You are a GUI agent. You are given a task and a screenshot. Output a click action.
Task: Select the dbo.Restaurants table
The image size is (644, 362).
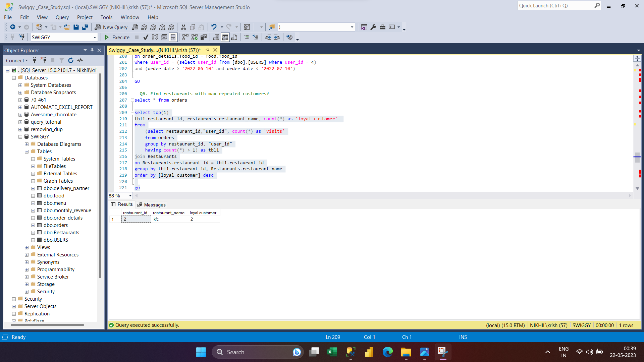tap(61, 233)
